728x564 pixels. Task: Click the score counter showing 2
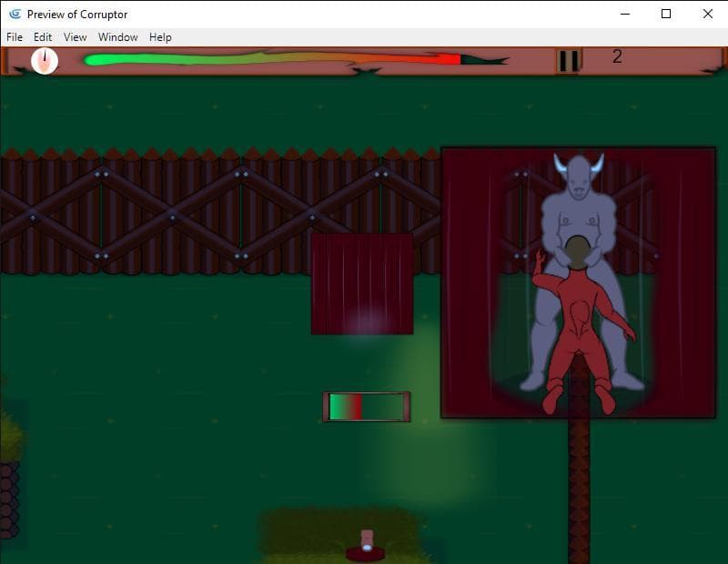coord(617,56)
